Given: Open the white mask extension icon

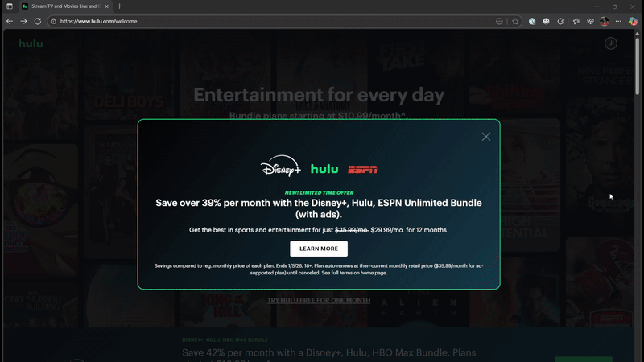Looking at the screenshot, I should click(x=547, y=22).
